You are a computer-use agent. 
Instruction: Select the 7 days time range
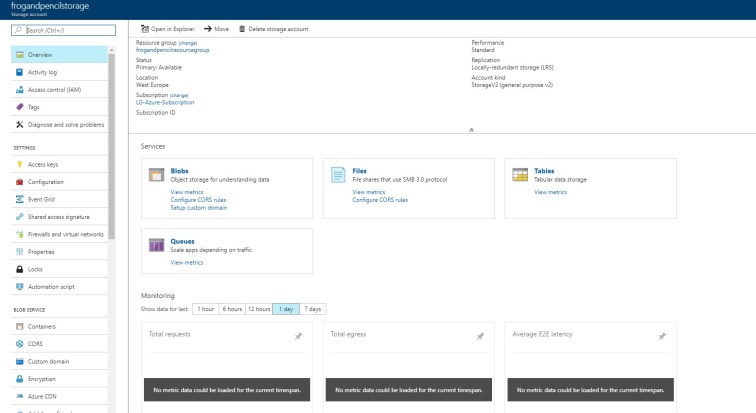tap(313, 309)
